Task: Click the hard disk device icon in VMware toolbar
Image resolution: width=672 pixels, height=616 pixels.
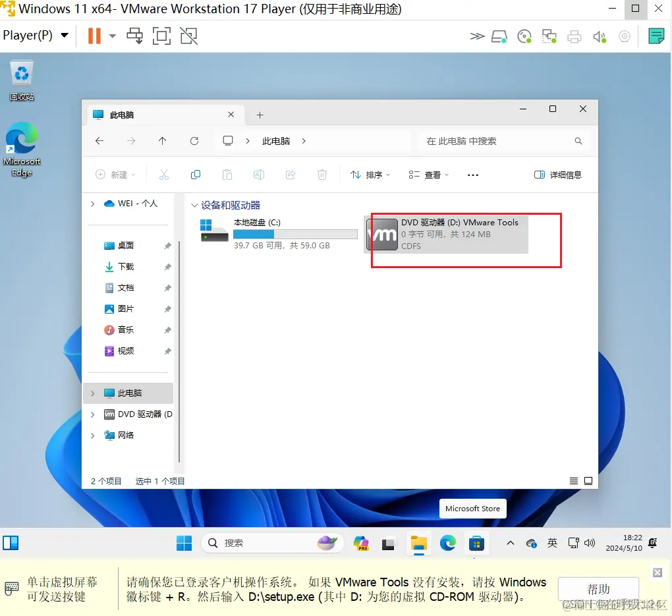Action: pyautogui.click(x=499, y=36)
